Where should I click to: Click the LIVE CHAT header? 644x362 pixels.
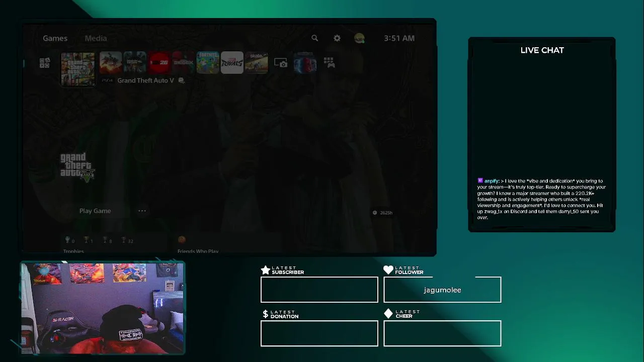(542, 50)
